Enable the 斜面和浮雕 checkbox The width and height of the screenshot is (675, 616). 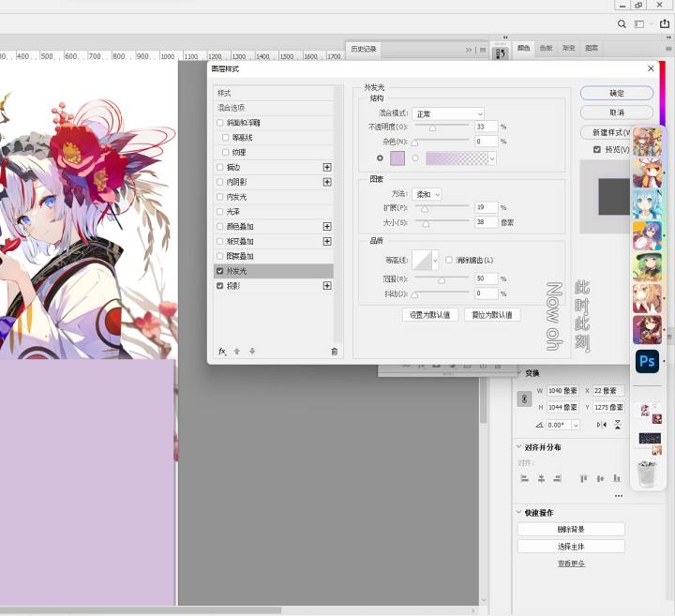click(x=220, y=123)
